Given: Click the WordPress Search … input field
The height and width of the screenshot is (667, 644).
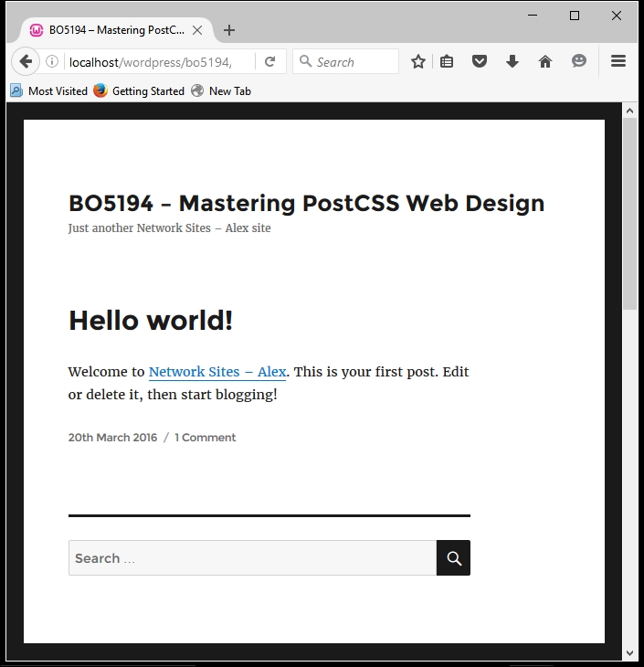Looking at the screenshot, I should (253, 558).
